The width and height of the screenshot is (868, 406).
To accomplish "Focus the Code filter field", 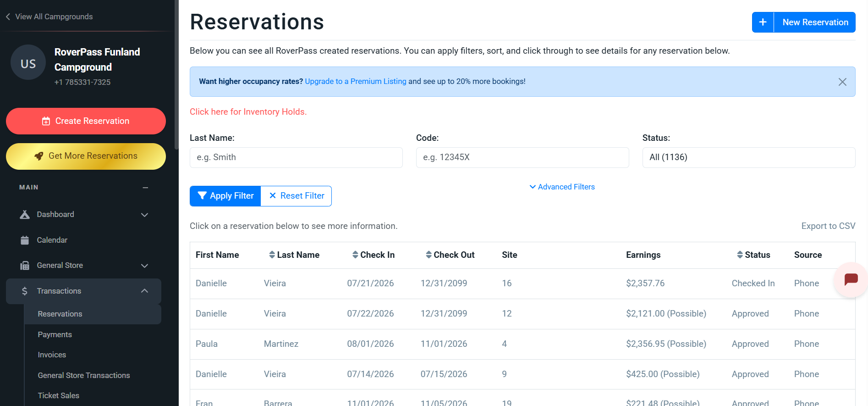I will click(x=522, y=157).
